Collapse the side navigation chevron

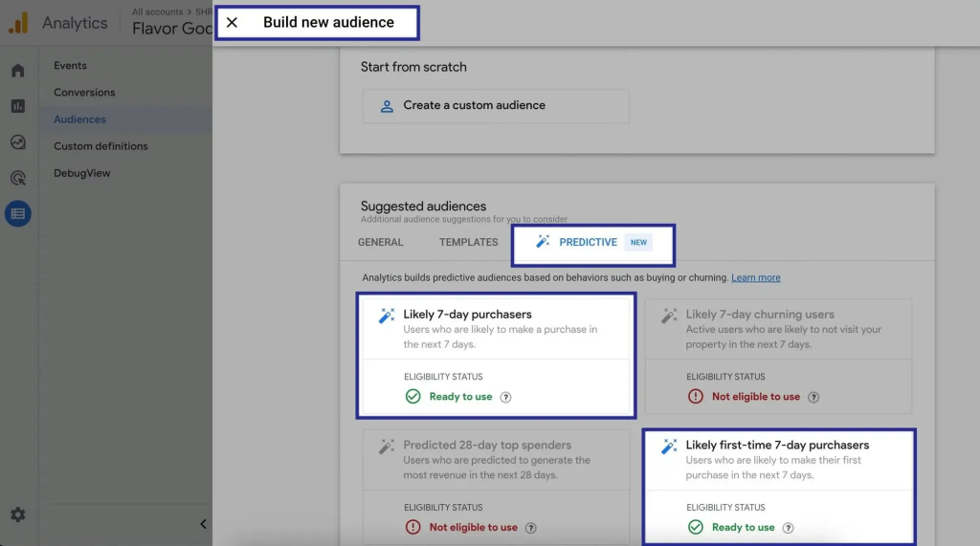coord(203,524)
